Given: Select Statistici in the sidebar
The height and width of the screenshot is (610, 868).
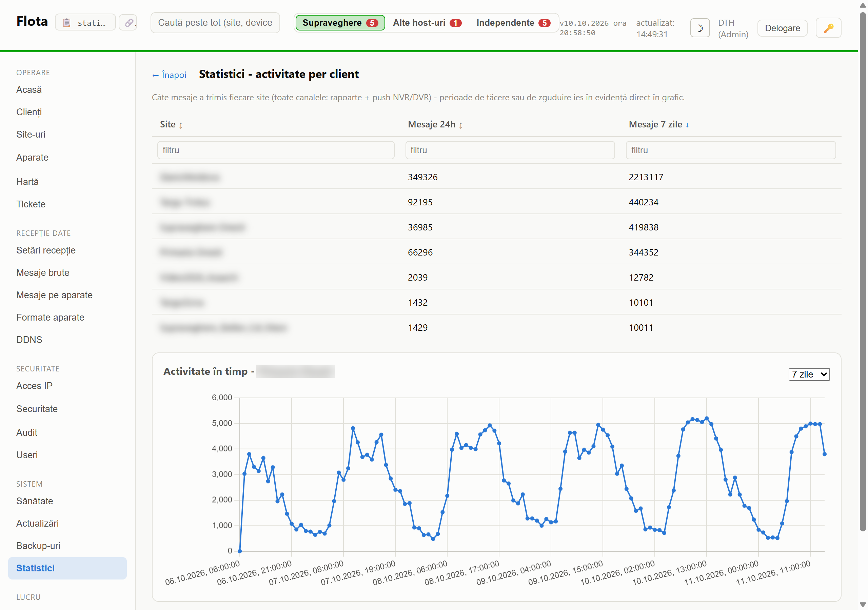Looking at the screenshot, I should (x=67, y=568).
